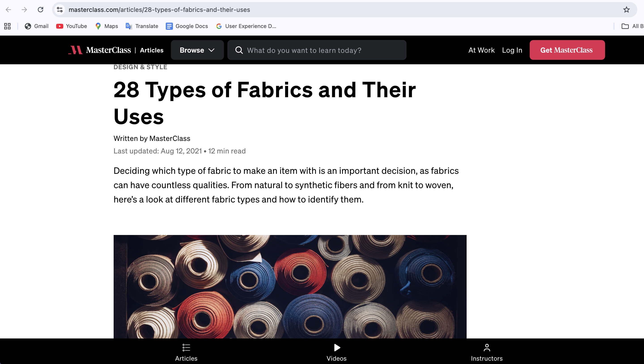Open the Google Translate bookmark
Image resolution: width=644 pixels, height=364 pixels.
[142, 26]
